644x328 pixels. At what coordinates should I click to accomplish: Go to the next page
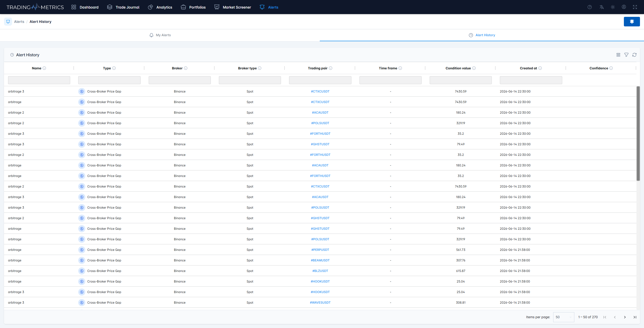tap(625, 317)
